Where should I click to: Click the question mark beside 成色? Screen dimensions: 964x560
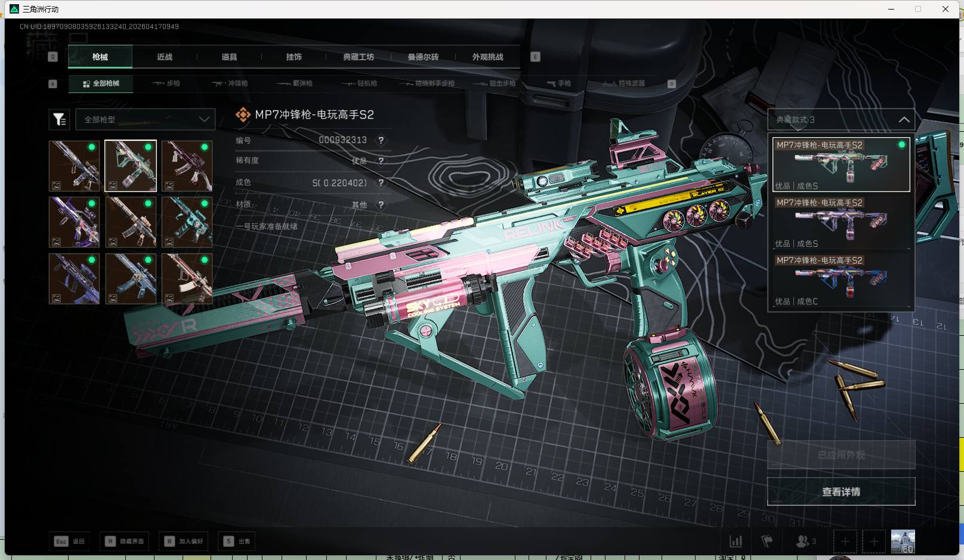(381, 183)
